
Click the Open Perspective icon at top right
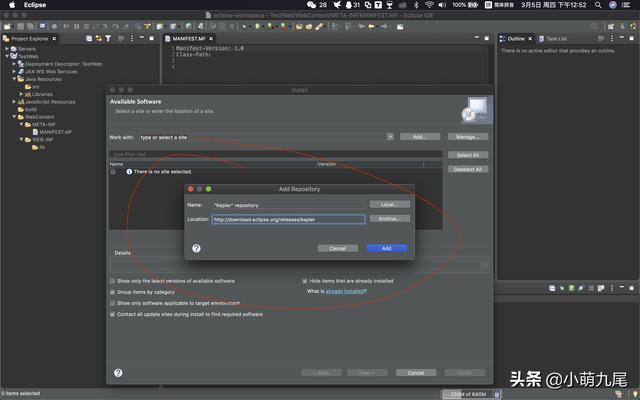[611, 27]
